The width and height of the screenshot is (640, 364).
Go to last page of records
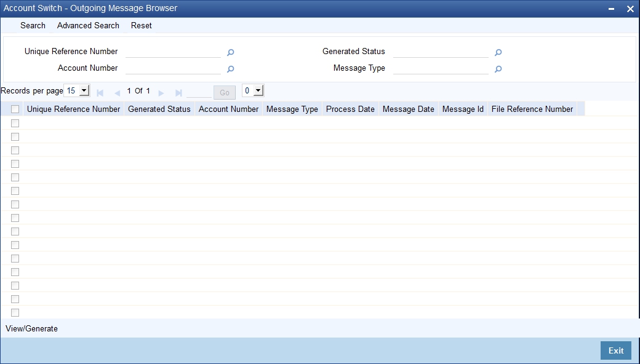click(178, 93)
